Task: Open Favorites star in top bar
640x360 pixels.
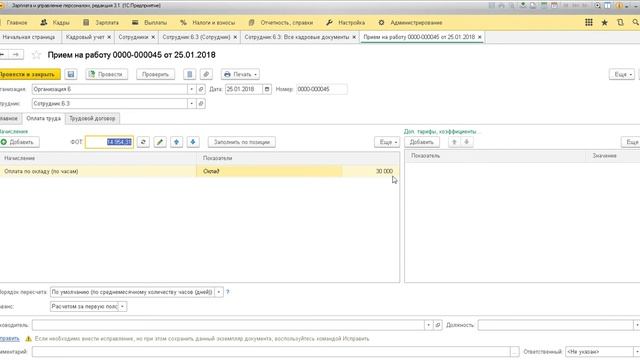Action: point(604,22)
